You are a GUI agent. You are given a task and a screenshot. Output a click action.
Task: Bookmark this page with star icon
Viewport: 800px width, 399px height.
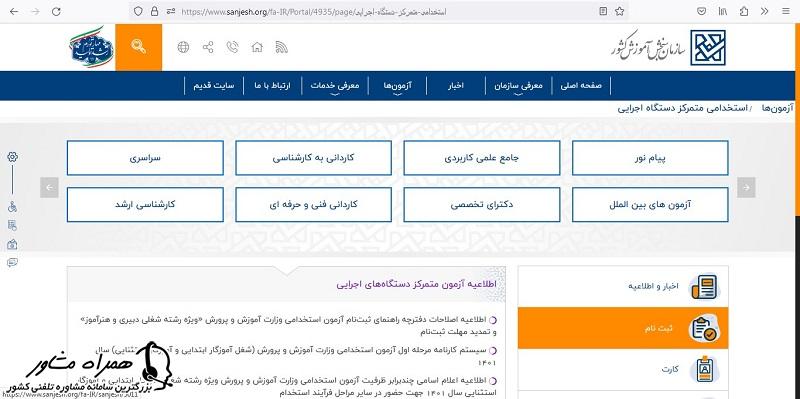click(x=619, y=11)
